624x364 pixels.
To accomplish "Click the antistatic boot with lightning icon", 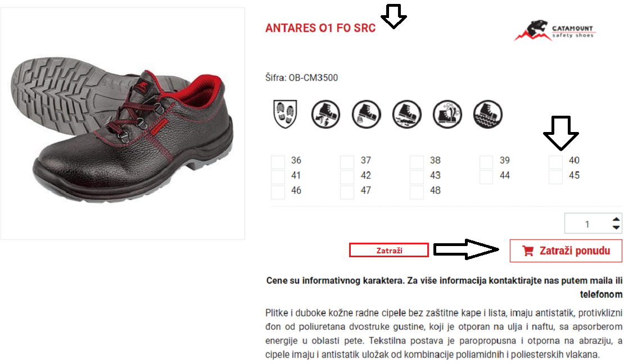I will click(325, 115).
